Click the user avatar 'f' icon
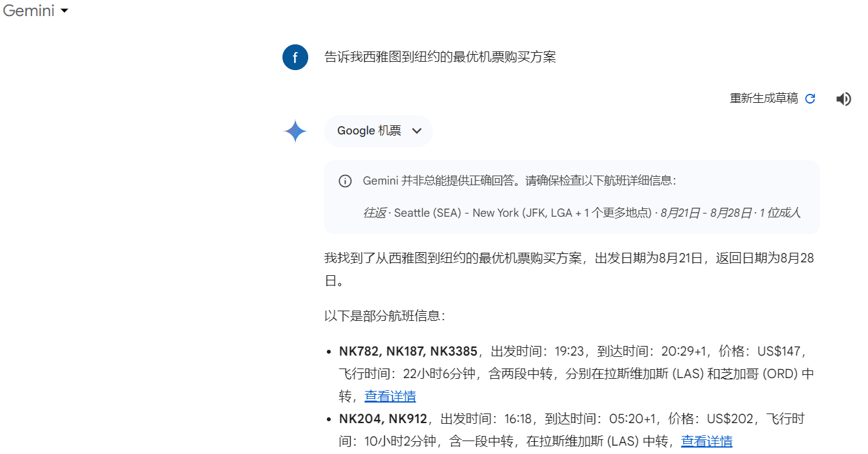Viewport: 868px width, 454px height. coord(295,57)
